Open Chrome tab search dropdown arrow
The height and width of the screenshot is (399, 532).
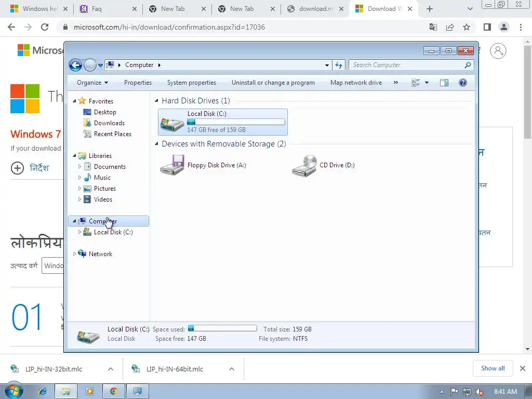(x=470, y=9)
